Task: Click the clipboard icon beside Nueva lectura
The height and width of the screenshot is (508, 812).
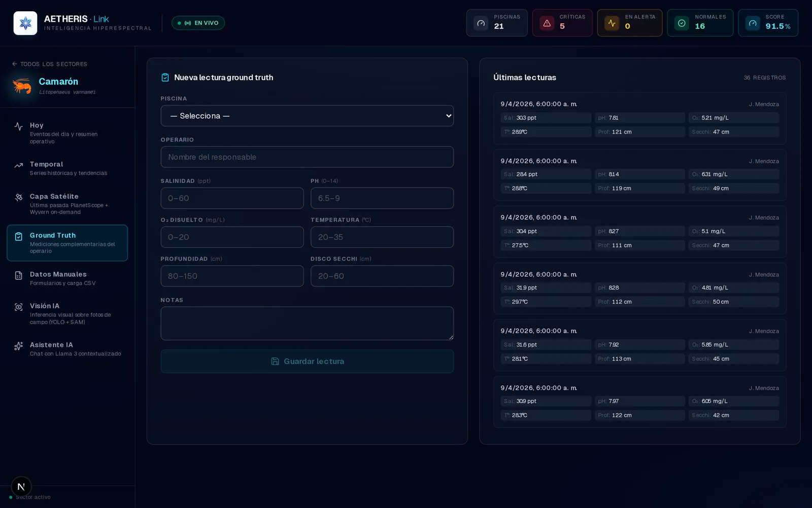Action: click(x=165, y=77)
